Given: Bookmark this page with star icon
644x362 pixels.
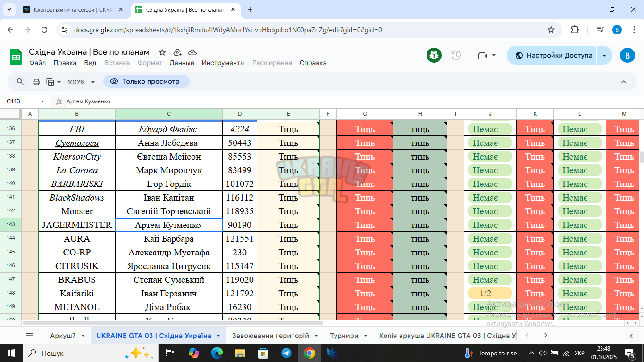Looking at the screenshot, I should 551,30.
